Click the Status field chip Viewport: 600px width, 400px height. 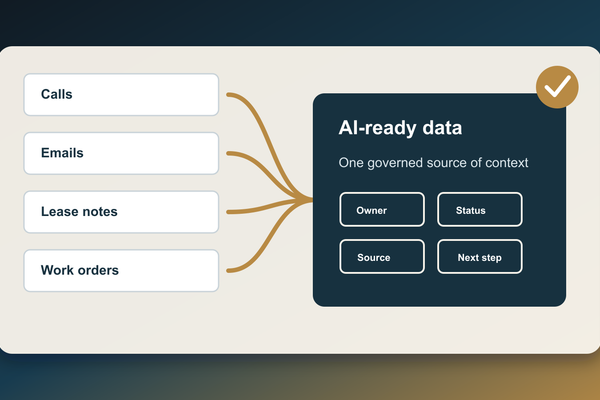(x=480, y=209)
